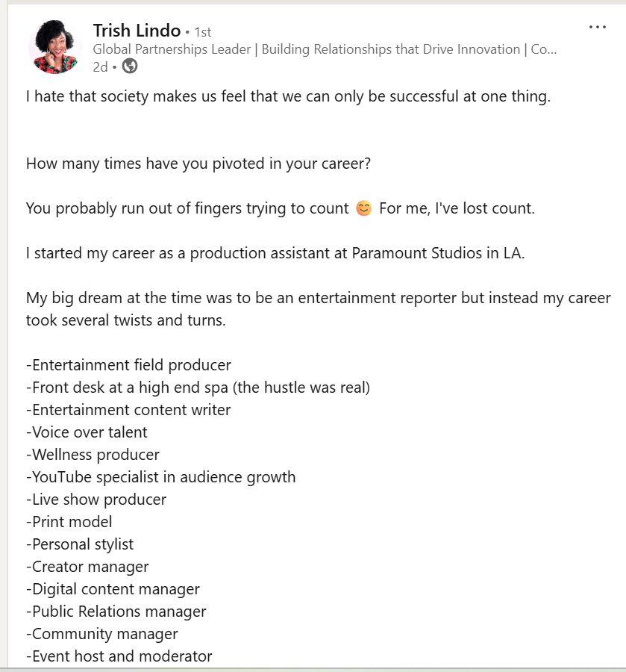Viewport: 626px width, 672px height.
Task: Click the "-Voice over talent" list line
Action: point(87,432)
